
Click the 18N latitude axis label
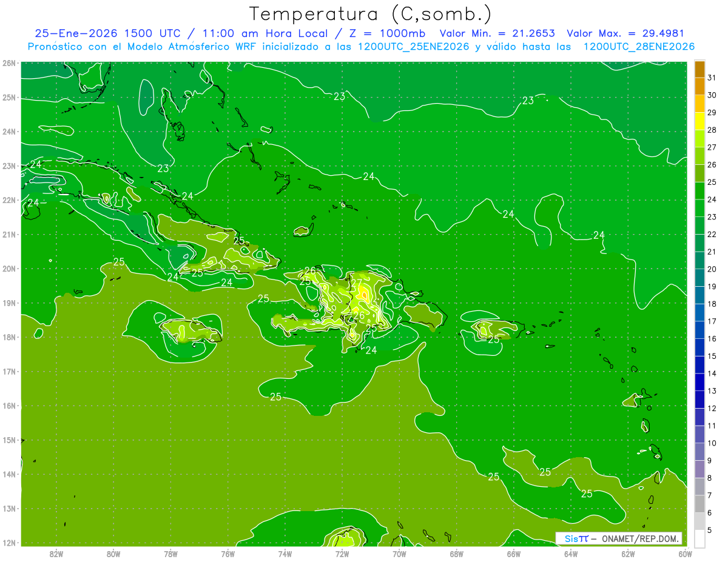8,337
